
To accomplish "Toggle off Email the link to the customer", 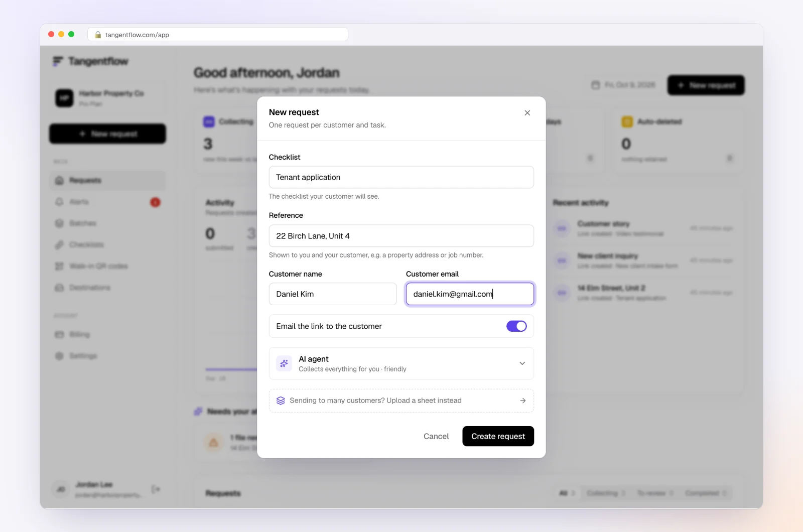I will [x=516, y=326].
